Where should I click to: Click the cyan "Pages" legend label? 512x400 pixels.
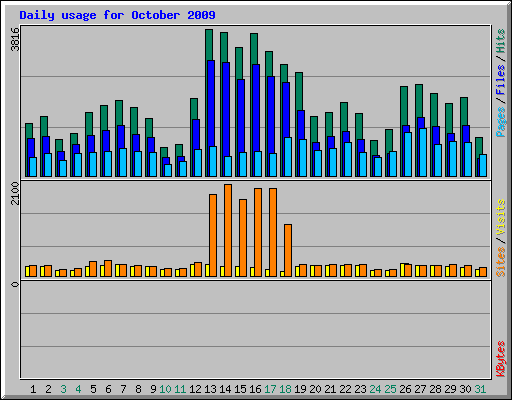[501, 122]
